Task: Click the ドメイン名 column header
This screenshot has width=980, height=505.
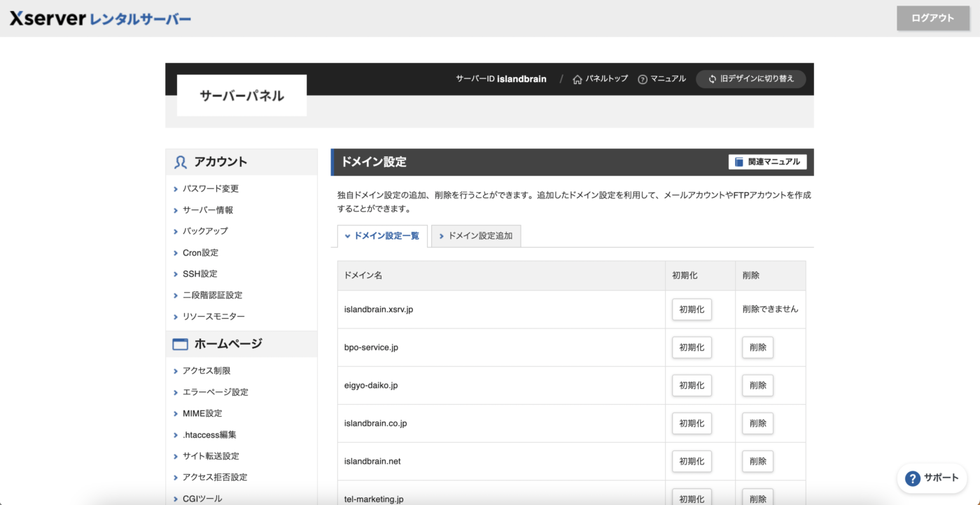Action: coord(501,275)
